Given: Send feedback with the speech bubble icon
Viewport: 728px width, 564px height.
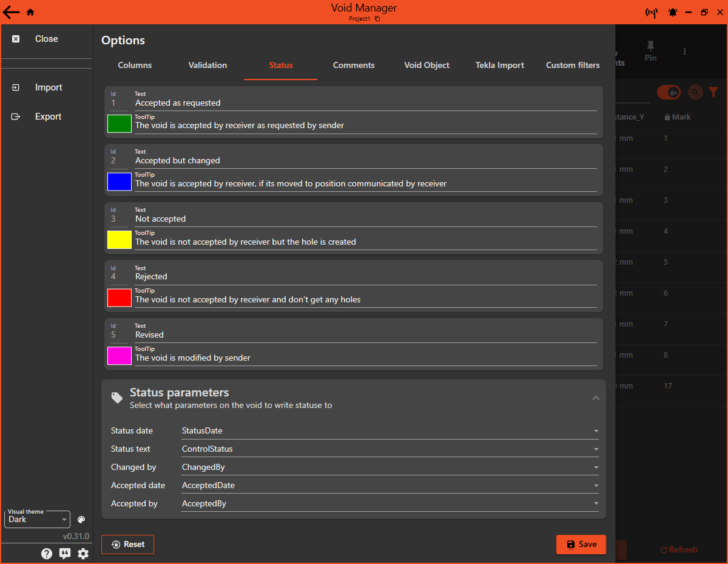Looking at the screenshot, I should point(65,553).
